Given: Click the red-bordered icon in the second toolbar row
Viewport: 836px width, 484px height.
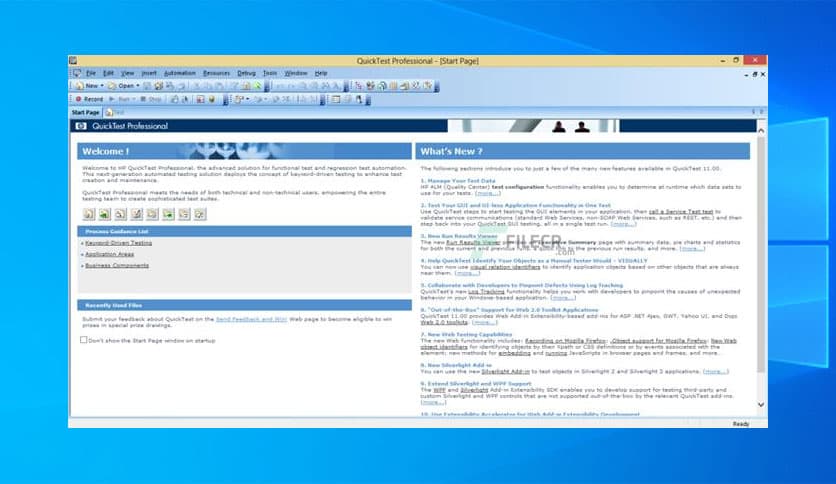Looking at the screenshot, I should pyautogui.click(x=200, y=99).
